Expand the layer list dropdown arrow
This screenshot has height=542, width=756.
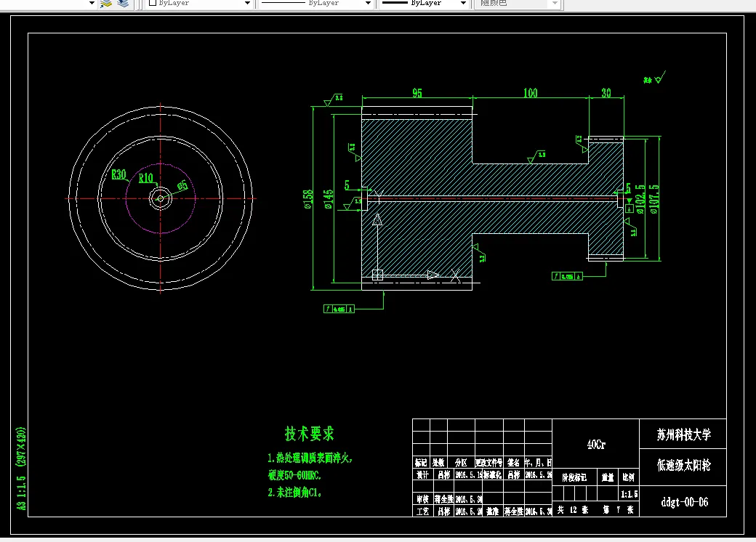[x=92, y=4]
